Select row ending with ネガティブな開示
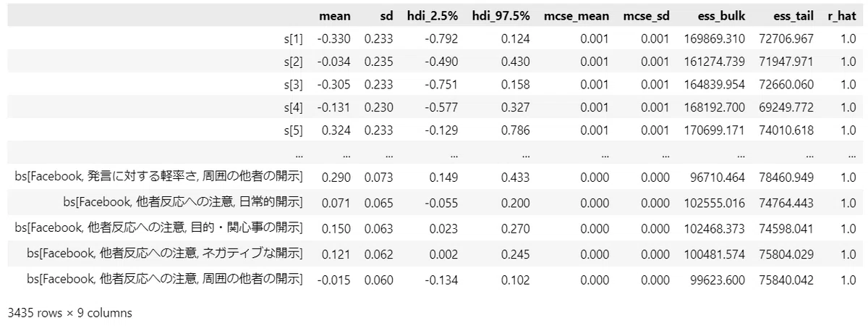The image size is (868, 326). (x=434, y=254)
